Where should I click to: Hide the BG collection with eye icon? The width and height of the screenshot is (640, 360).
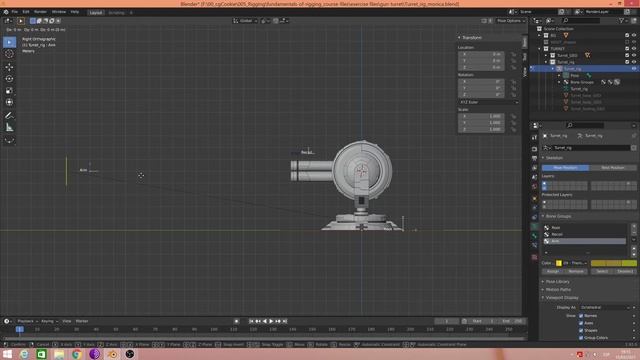[634, 36]
